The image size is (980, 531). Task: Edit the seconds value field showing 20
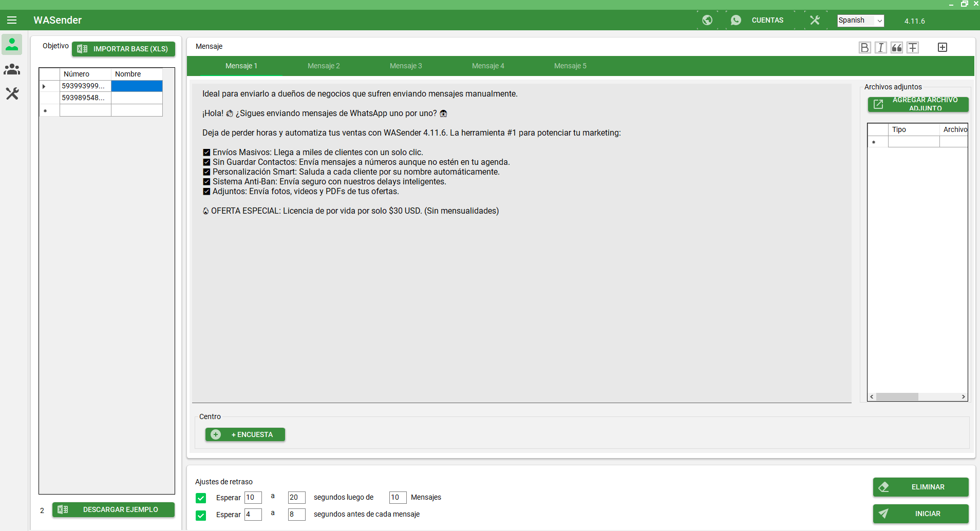coord(296,497)
